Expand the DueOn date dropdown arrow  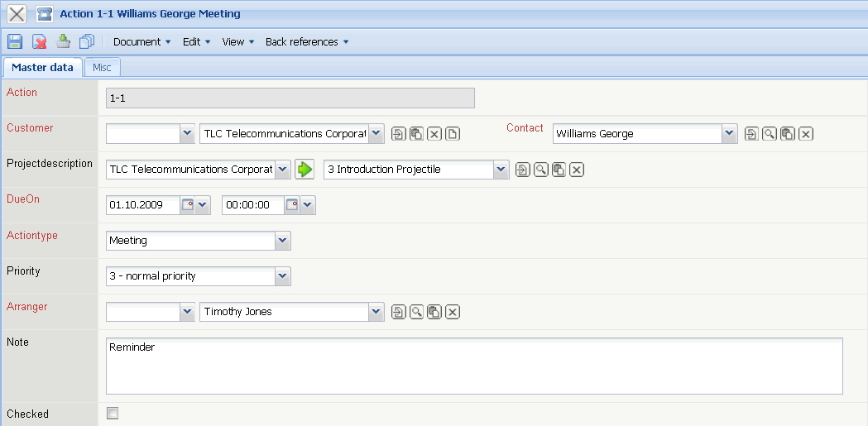click(x=203, y=204)
